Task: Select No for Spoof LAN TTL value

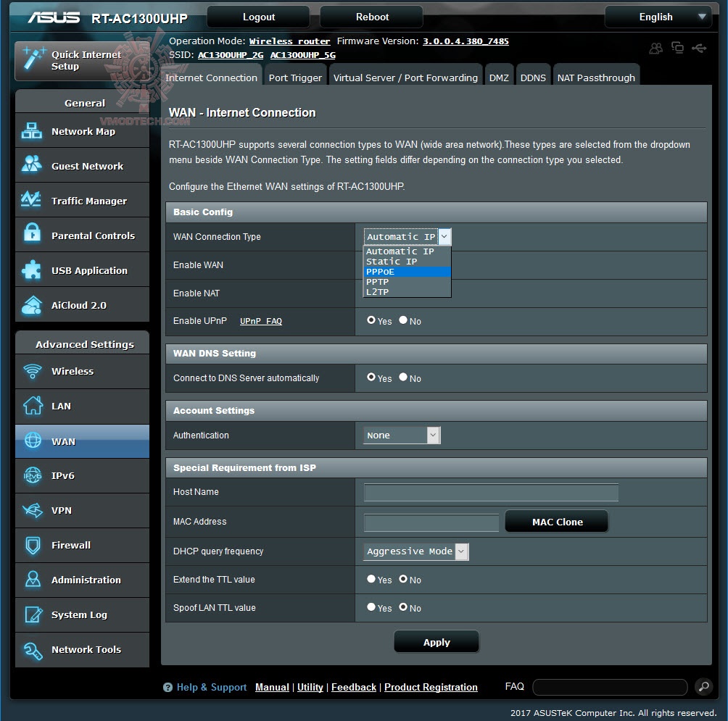Action: [x=403, y=607]
